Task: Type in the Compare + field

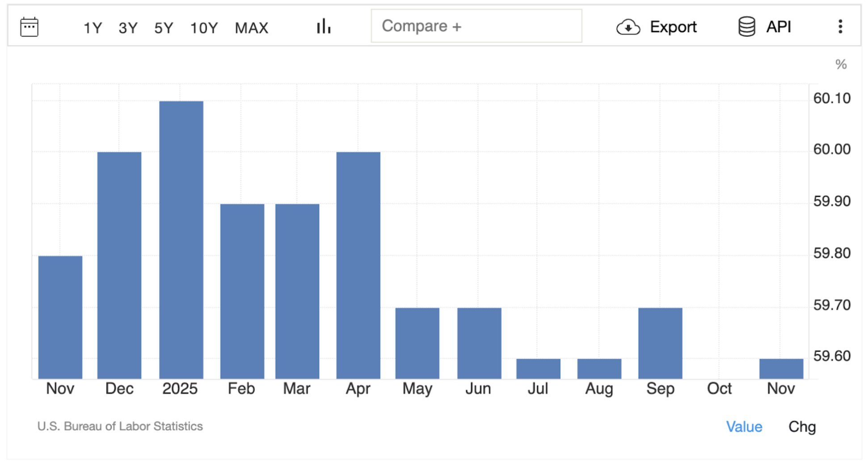Action: click(x=476, y=26)
